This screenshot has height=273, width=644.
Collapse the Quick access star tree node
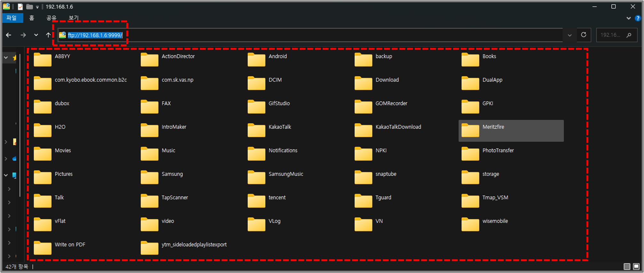click(x=6, y=57)
